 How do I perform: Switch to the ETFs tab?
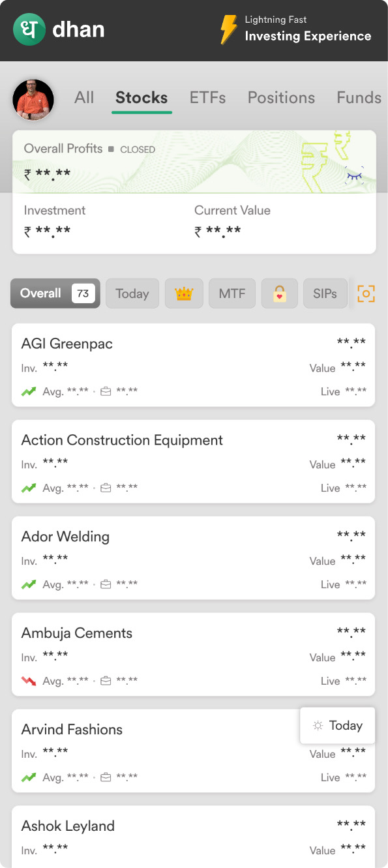[207, 98]
